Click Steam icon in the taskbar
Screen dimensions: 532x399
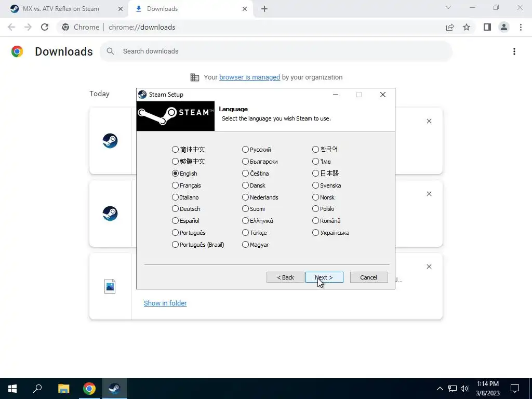coord(115,389)
